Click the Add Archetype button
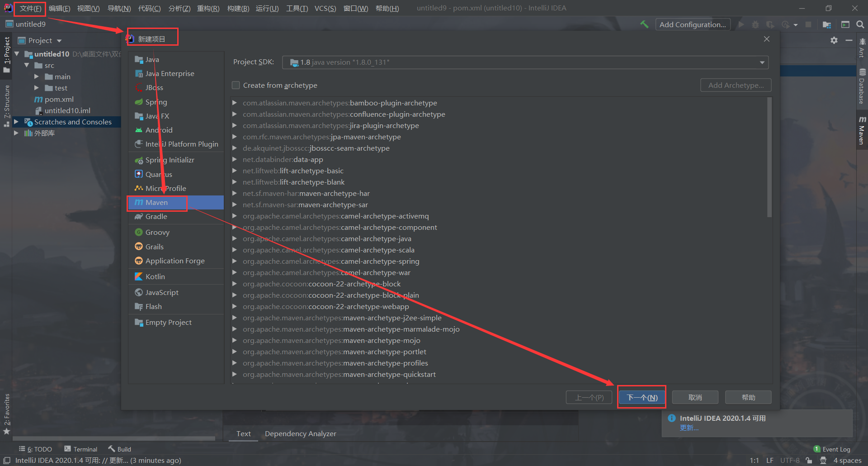This screenshot has width=868, height=466. point(736,85)
